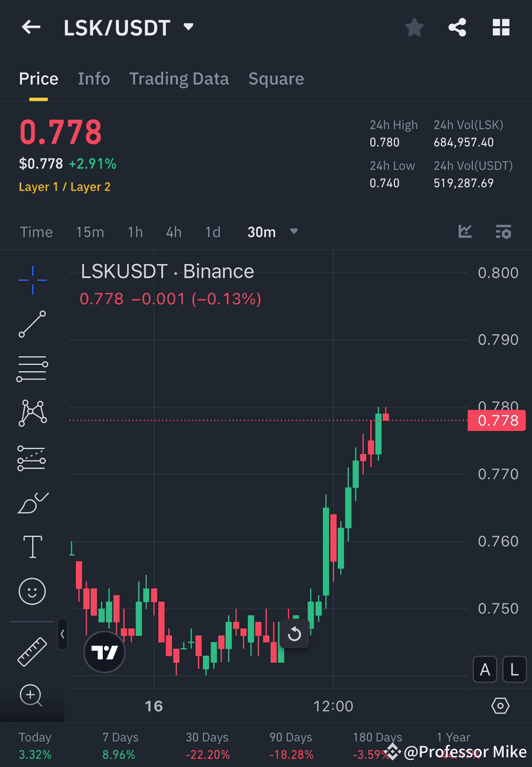Toggle log scale with the L button
Viewport: 532px width, 767px height.
click(x=514, y=669)
